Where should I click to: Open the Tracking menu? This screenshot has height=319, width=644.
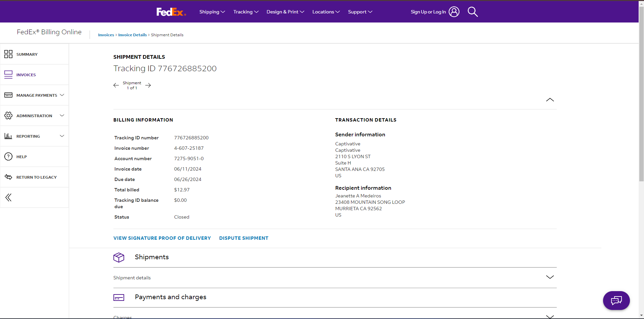pyautogui.click(x=246, y=12)
